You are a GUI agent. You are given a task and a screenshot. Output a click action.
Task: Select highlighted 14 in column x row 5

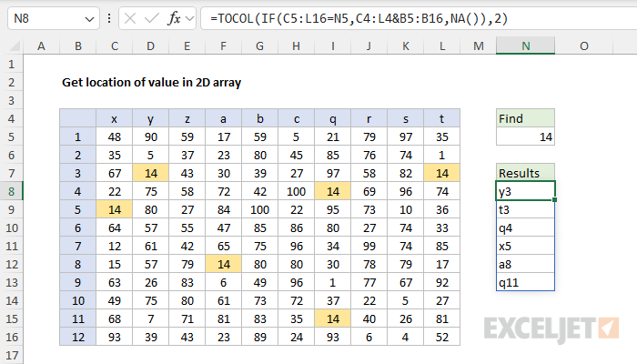[114, 209]
